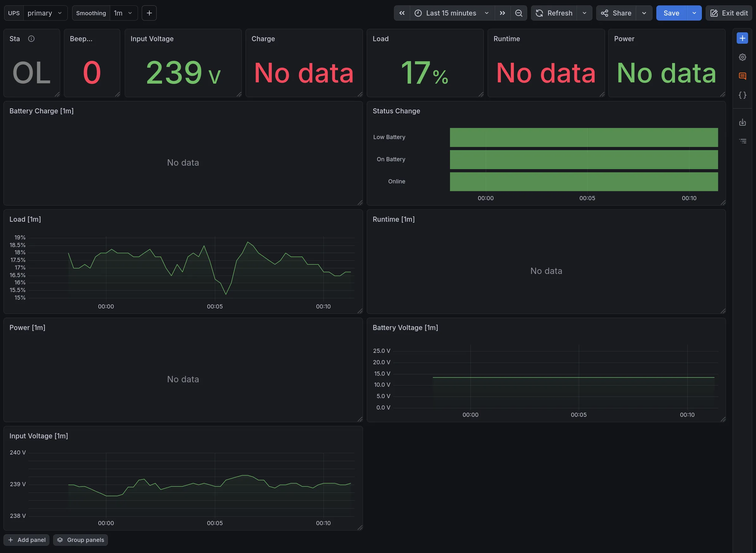Open JSON model curly braces icon
Screen dimensions: 756x553
742,95
